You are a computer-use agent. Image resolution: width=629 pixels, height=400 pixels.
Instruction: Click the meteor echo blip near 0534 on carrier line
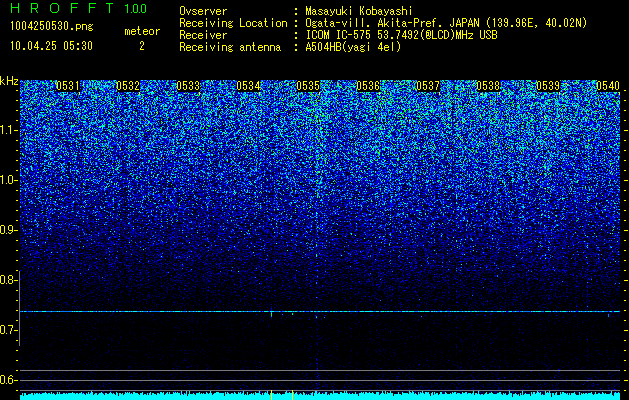pyautogui.click(x=272, y=313)
